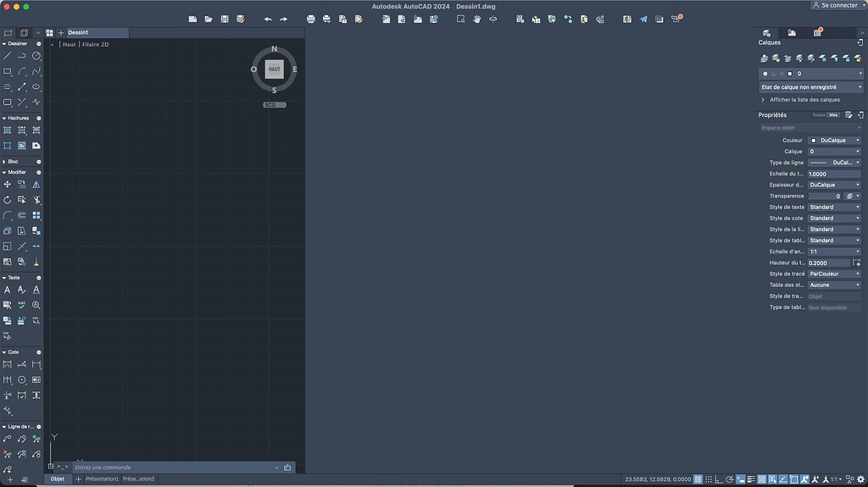Viewport: 868px width, 487px height.
Task: Save the drawing with the Save icon
Action: pos(225,19)
